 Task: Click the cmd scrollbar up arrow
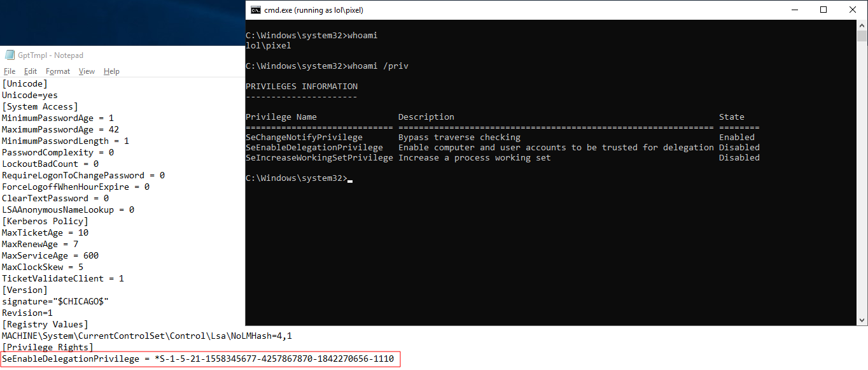(862, 26)
